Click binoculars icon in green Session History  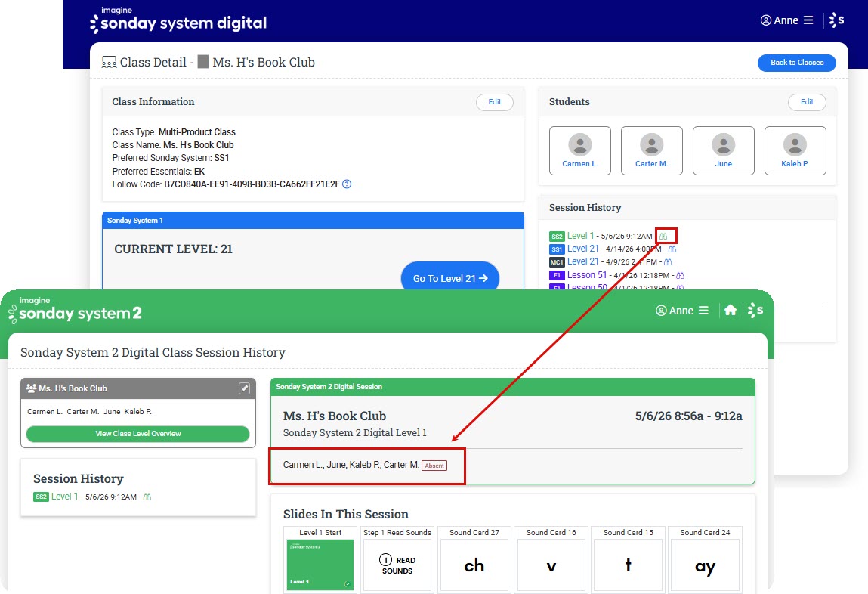point(147,497)
